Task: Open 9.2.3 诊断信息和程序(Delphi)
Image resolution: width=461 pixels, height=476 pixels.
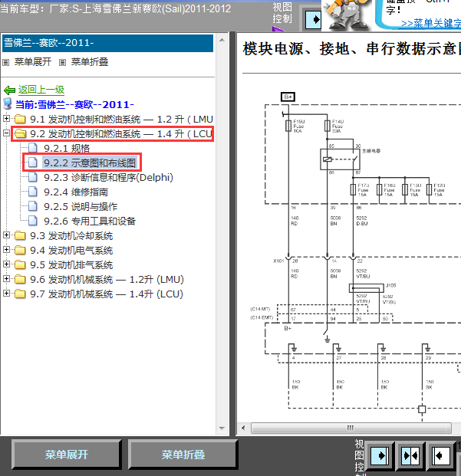Action: coord(108,178)
